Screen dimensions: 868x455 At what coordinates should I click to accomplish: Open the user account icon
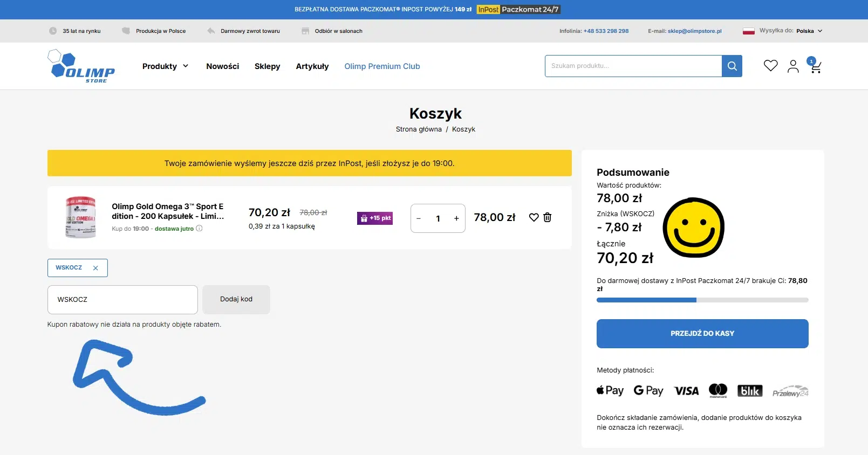point(793,66)
